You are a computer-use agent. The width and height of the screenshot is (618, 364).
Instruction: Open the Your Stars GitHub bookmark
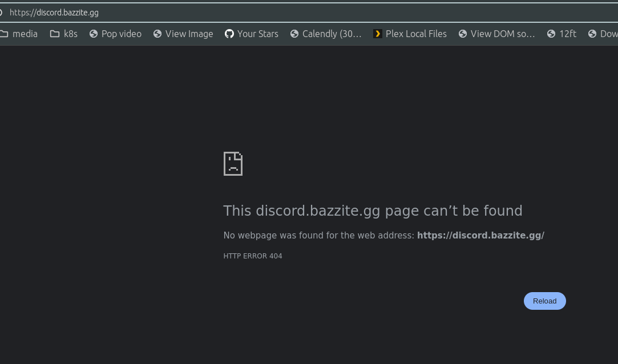[x=252, y=34]
